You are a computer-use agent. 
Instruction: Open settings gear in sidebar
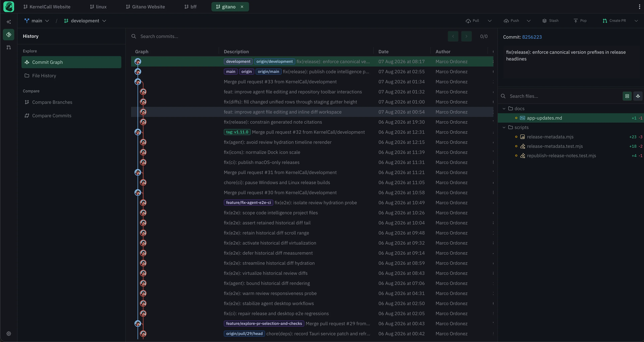[9, 333]
